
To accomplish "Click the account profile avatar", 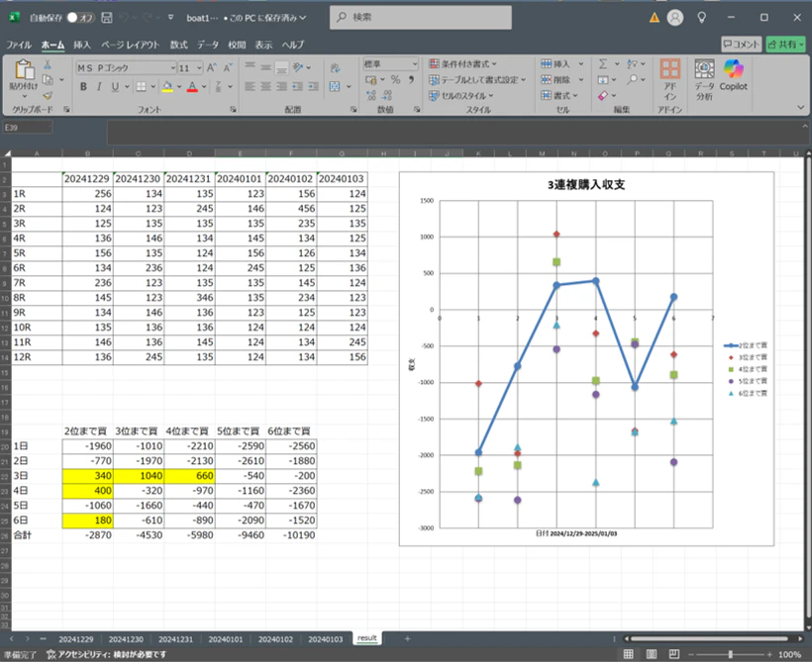I will pyautogui.click(x=674, y=18).
